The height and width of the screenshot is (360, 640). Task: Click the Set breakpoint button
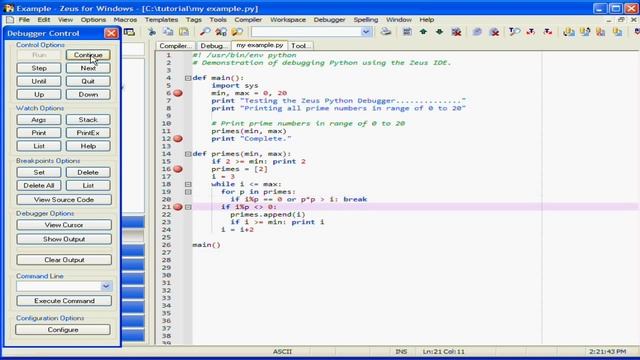click(x=39, y=172)
